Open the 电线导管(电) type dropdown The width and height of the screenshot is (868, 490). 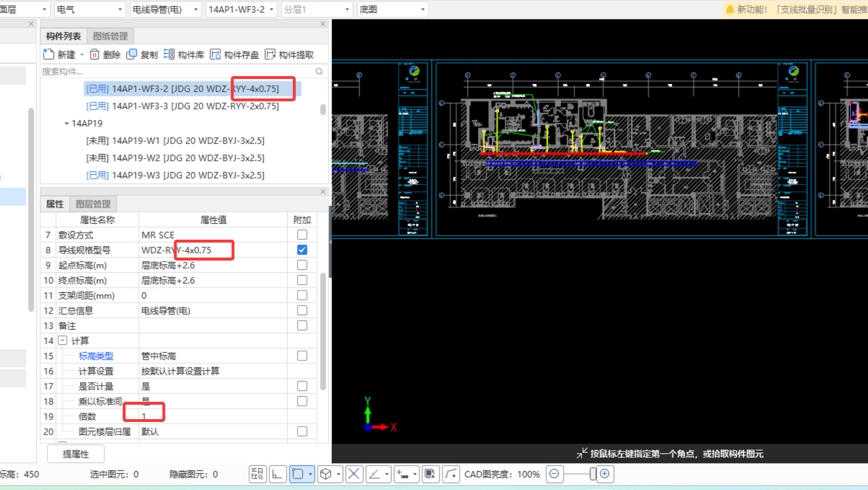click(x=165, y=9)
